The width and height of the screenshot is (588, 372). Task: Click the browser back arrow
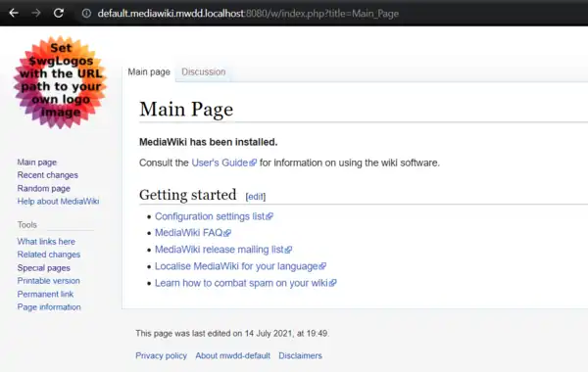[14, 13]
